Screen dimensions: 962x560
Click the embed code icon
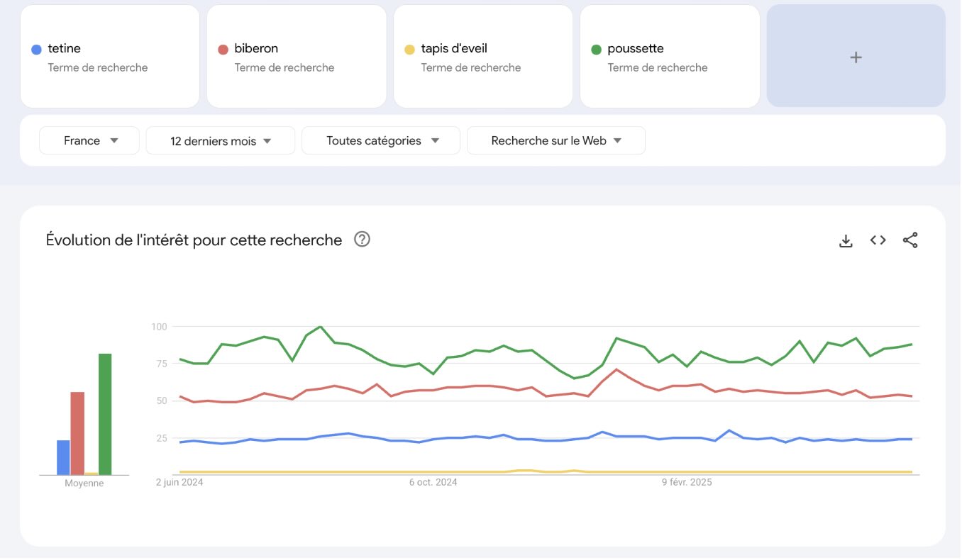click(x=878, y=240)
